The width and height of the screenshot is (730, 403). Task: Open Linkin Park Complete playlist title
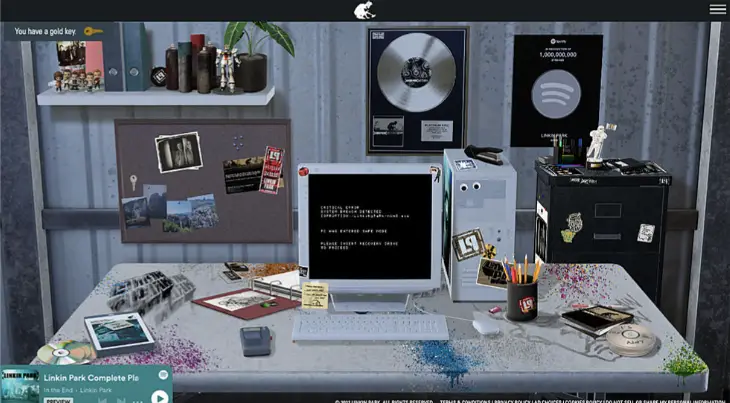91,378
